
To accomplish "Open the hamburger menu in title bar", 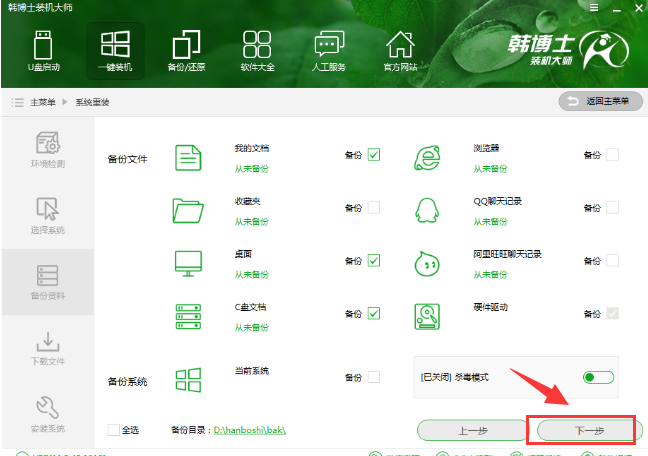I will (x=594, y=8).
